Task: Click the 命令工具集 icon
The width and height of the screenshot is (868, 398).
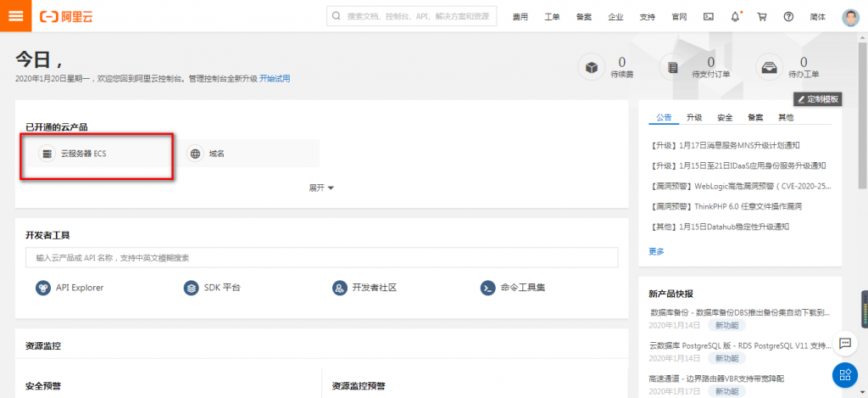Action: coord(487,288)
